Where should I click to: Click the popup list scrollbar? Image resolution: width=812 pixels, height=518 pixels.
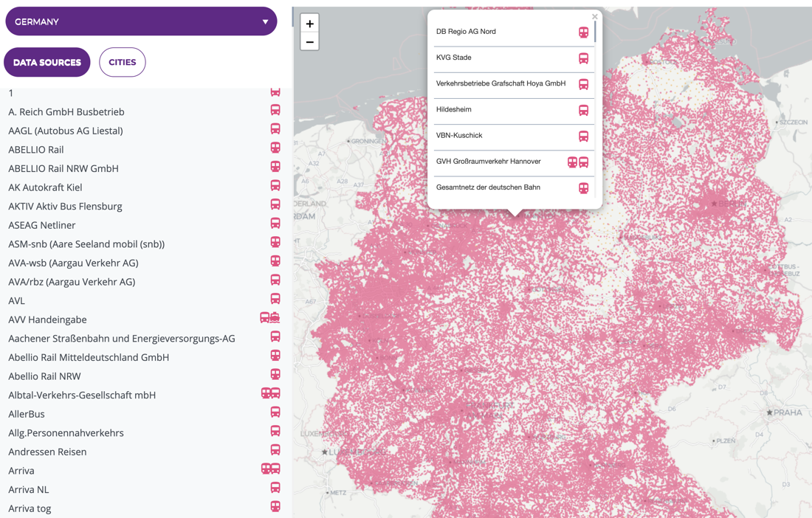(x=595, y=32)
